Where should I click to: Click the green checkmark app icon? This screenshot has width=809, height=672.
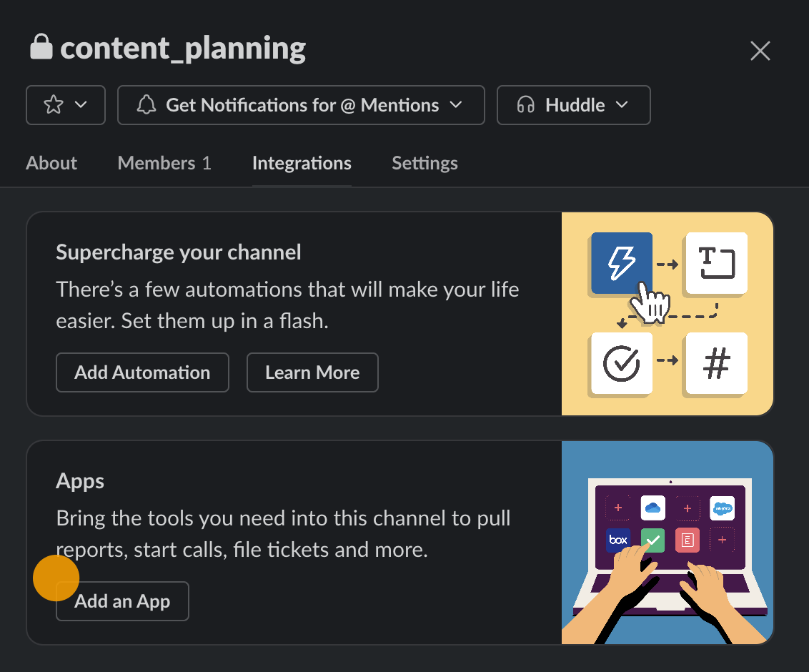point(652,540)
